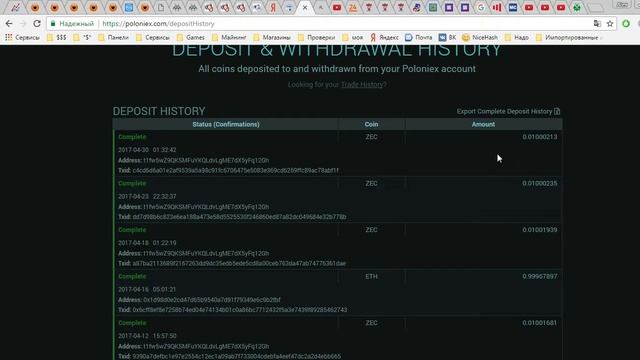Switch to the blank page icon tab
This screenshot has width=640, height=360.
(x=161, y=7)
